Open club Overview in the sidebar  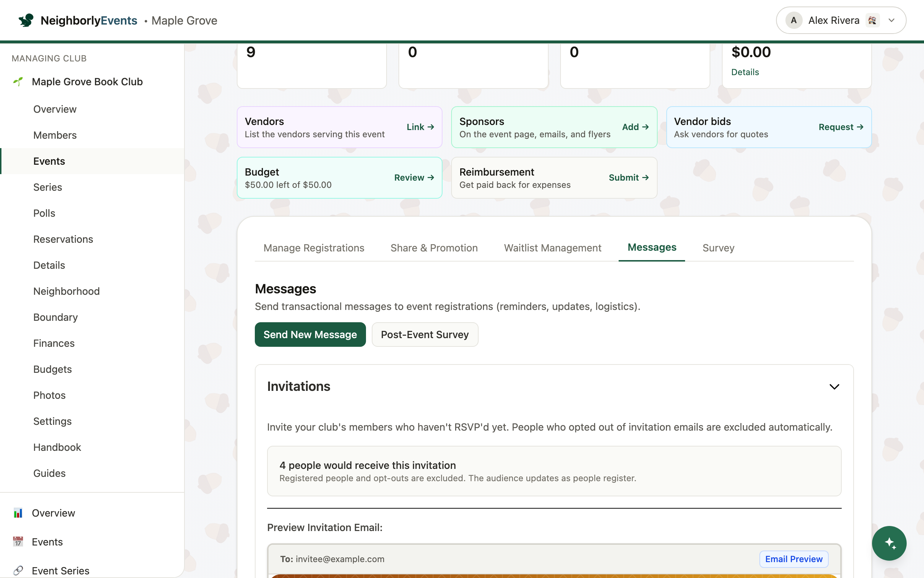pyautogui.click(x=92, y=109)
